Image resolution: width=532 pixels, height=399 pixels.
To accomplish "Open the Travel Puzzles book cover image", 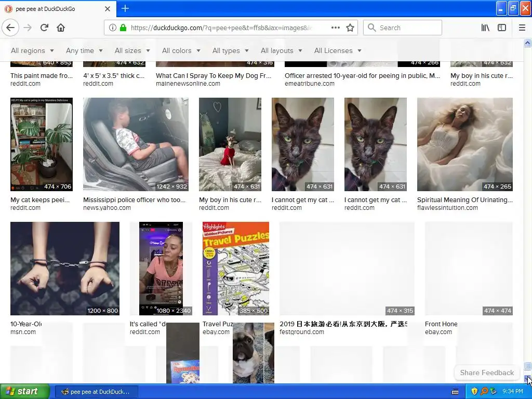I will click(x=236, y=269).
